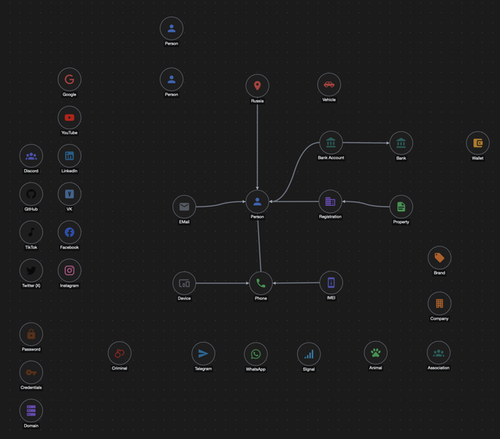Screen dimensions: 500x439
Task: Click the YouTube node
Action: coord(69,118)
